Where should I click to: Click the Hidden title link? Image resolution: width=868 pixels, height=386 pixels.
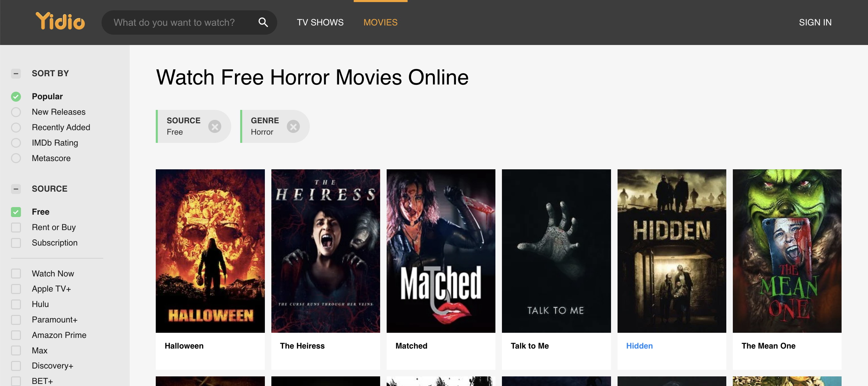coord(640,346)
